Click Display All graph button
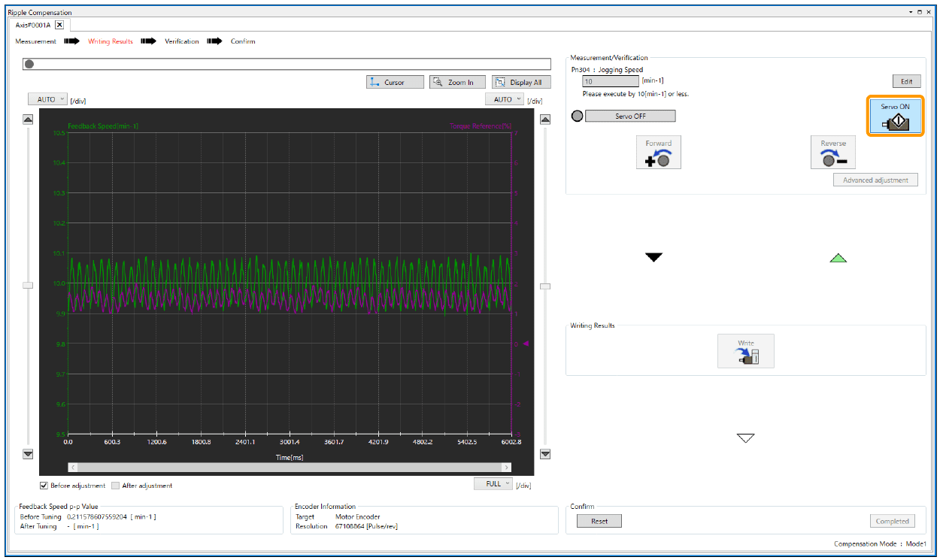Image resolution: width=940 pixels, height=560 pixels. point(520,82)
